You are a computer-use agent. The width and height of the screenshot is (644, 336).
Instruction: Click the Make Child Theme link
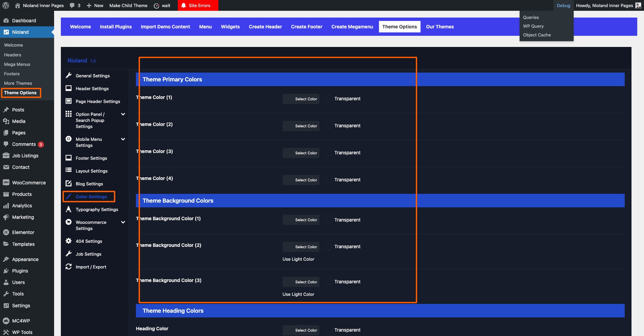pos(128,5)
